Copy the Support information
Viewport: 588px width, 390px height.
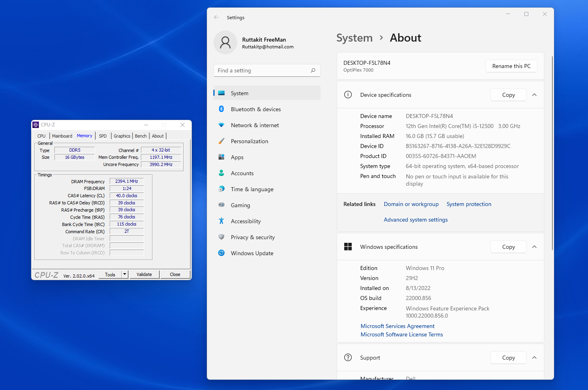click(x=508, y=358)
